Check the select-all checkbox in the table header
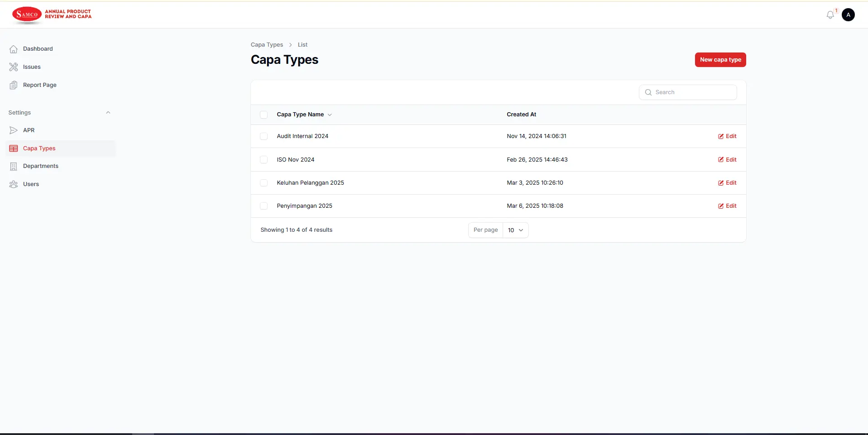Viewport: 868px width, 435px height. click(264, 115)
